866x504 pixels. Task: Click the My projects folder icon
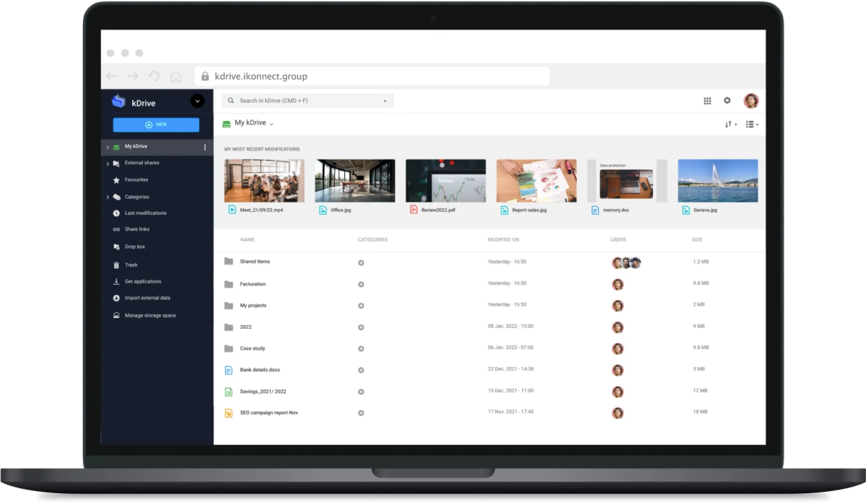(x=229, y=306)
